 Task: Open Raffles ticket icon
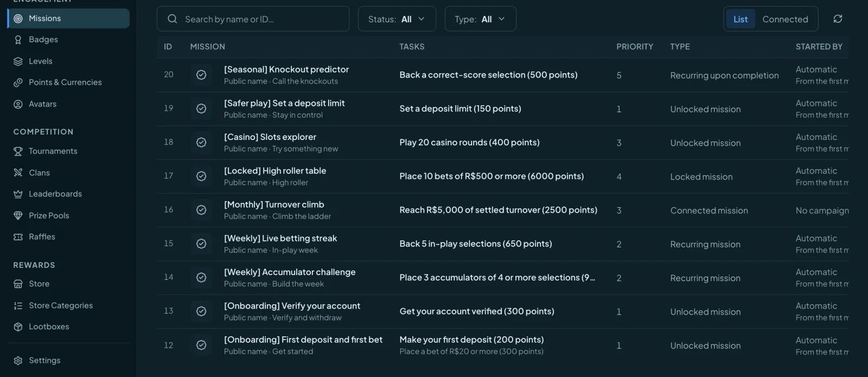click(x=18, y=237)
